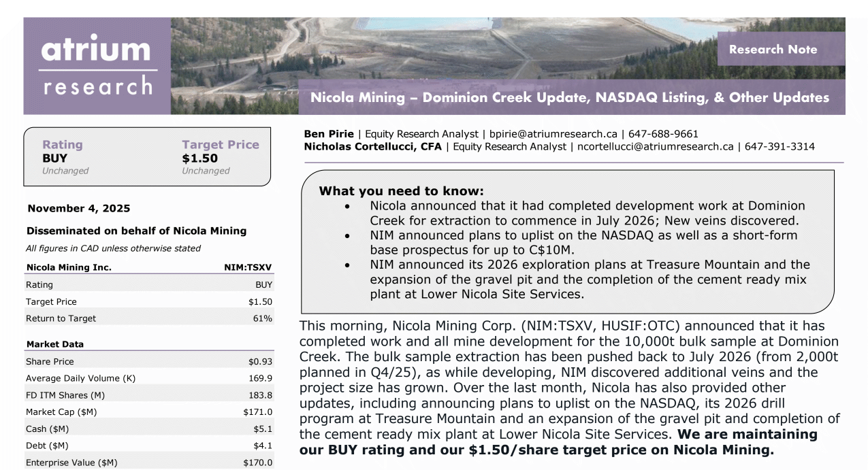Click the Enterprise Value ($M) row
Viewport: 868px width, 470px height.
click(148, 463)
